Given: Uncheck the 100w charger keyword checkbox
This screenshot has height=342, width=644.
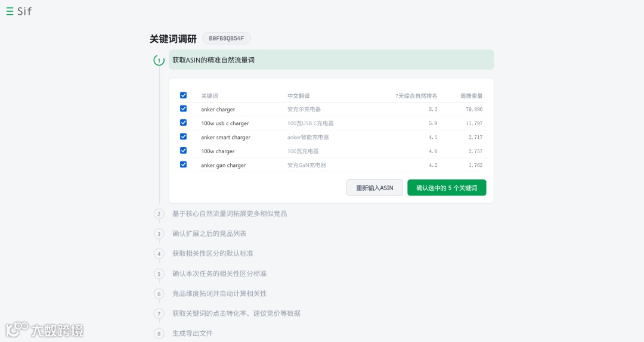Looking at the screenshot, I should pos(183,151).
